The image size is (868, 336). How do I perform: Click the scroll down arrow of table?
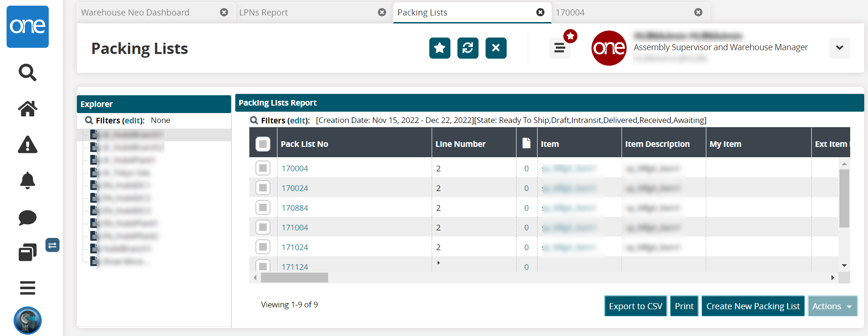[x=844, y=266]
